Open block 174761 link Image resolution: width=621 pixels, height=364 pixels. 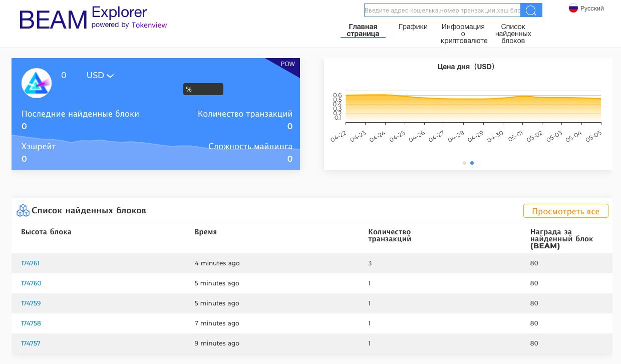tap(30, 263)
